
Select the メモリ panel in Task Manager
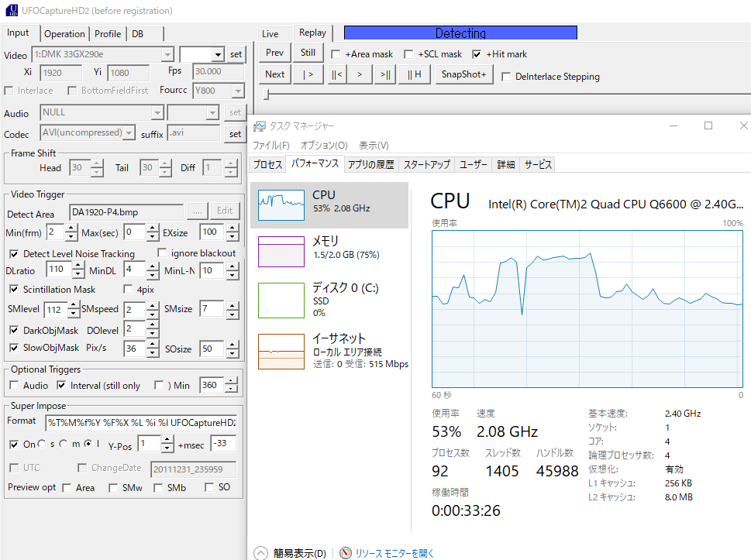(332, 251)
